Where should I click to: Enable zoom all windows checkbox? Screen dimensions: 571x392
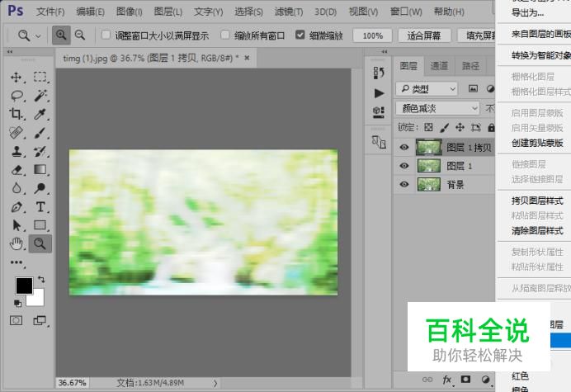(x=225, y=35)
